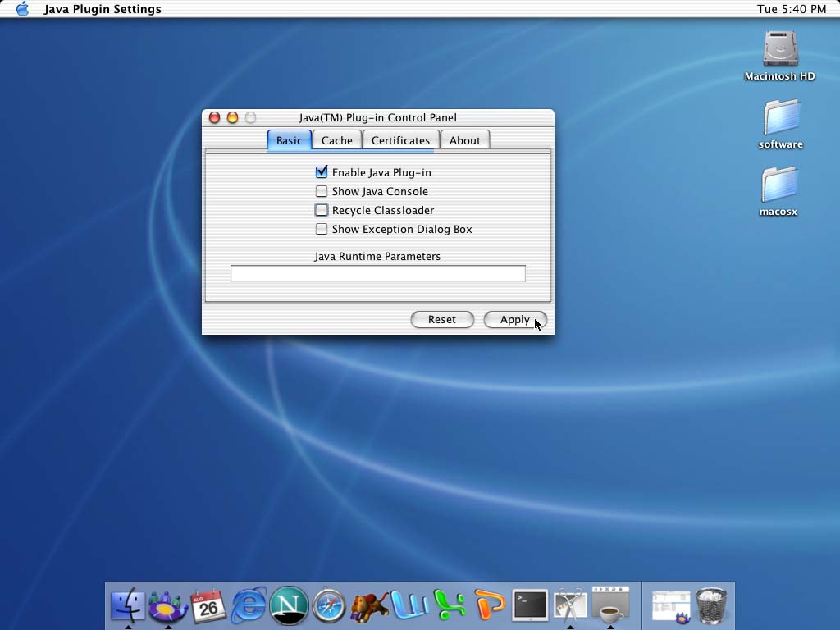Screen dimensions: 840x630
Task: Open the Trash in the dock
Action: pos(711,605)
